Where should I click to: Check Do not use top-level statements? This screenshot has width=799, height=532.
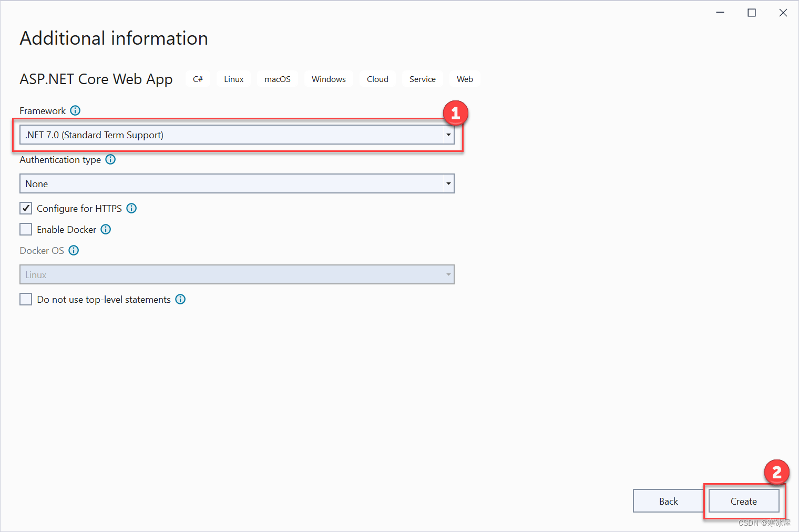[26, 299]
